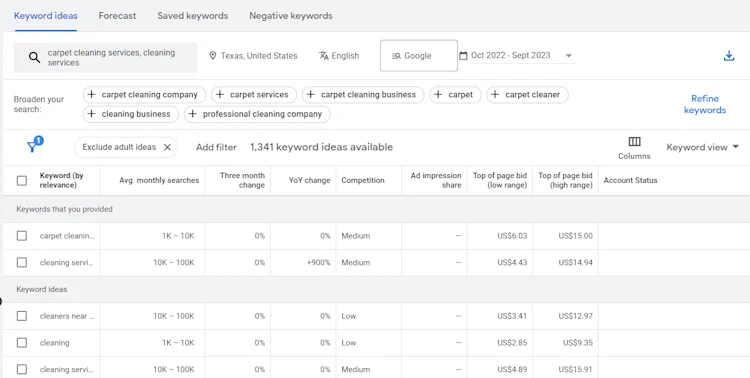Screen dimensions: 750x378
Task: Add 'cleaning business' suggestion chip
Action: (x=131, y=114)
